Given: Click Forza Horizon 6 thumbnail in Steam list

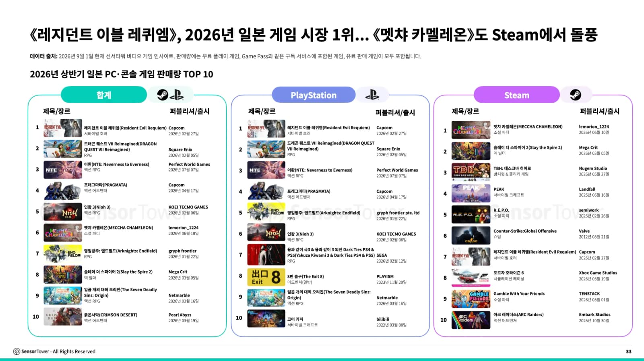Looking at the screenshot, I should [471, 278].
